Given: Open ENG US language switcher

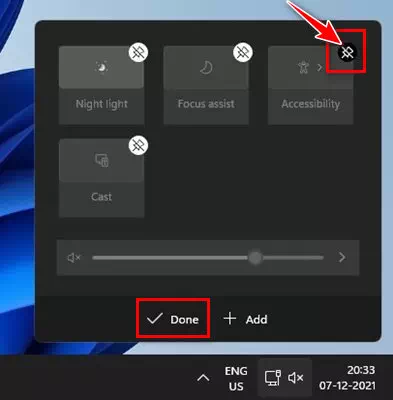Looking at the screenshot, I should [236, 378].
